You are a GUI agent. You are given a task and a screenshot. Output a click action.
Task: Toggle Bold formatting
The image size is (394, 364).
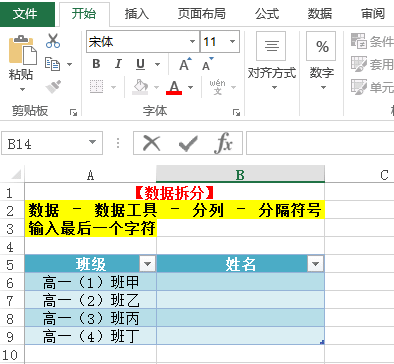(96, 64)
